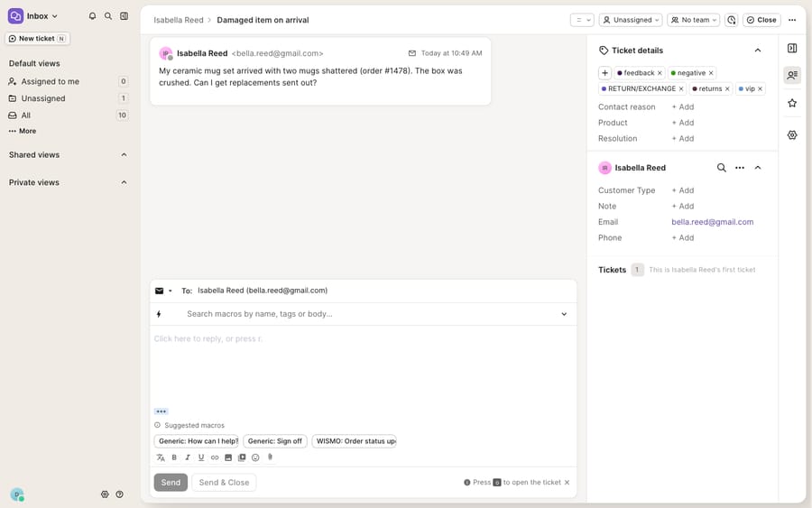Insert a video in reply

pyautogui.click(x=242, y=457)
